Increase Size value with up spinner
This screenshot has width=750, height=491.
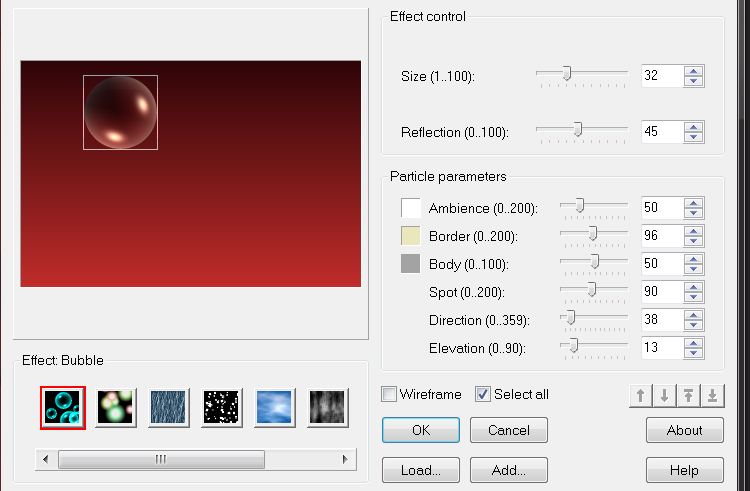[694, 71]
